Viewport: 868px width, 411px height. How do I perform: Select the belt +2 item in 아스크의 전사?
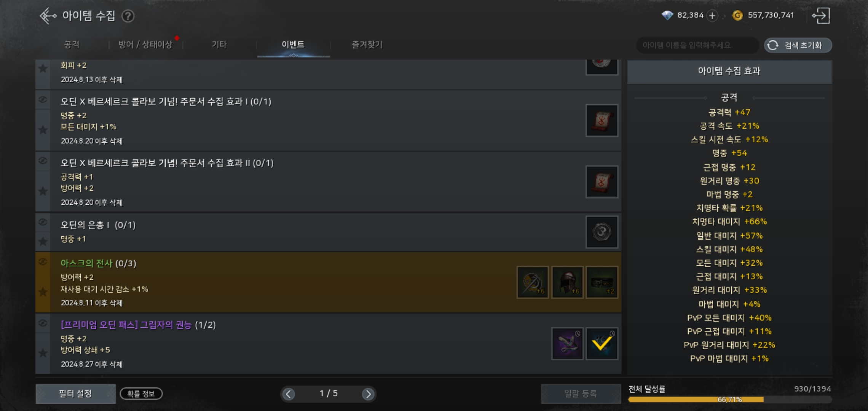pos(602,282)
